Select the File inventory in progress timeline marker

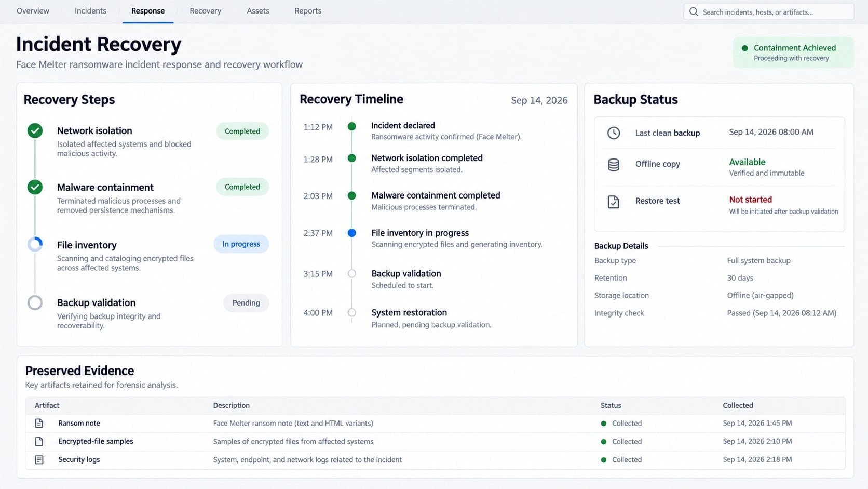(x=352, y=233)
